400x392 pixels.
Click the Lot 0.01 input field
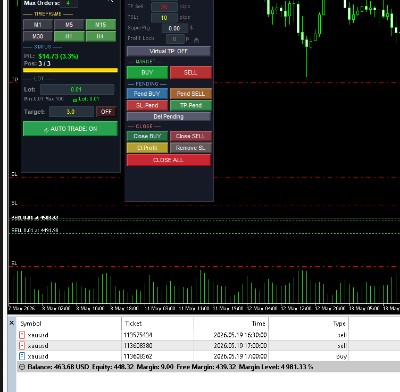(77, 89)
